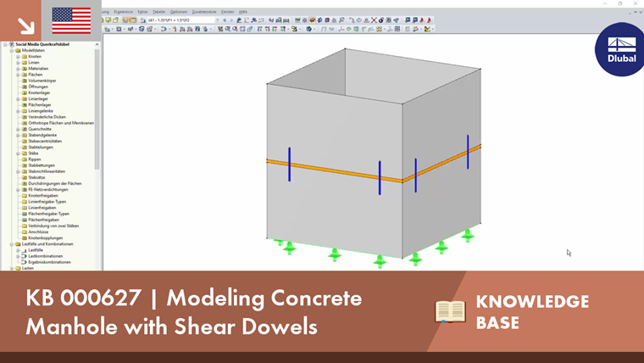Click the Lastkombinationen green arrow icon

[25, 256]
